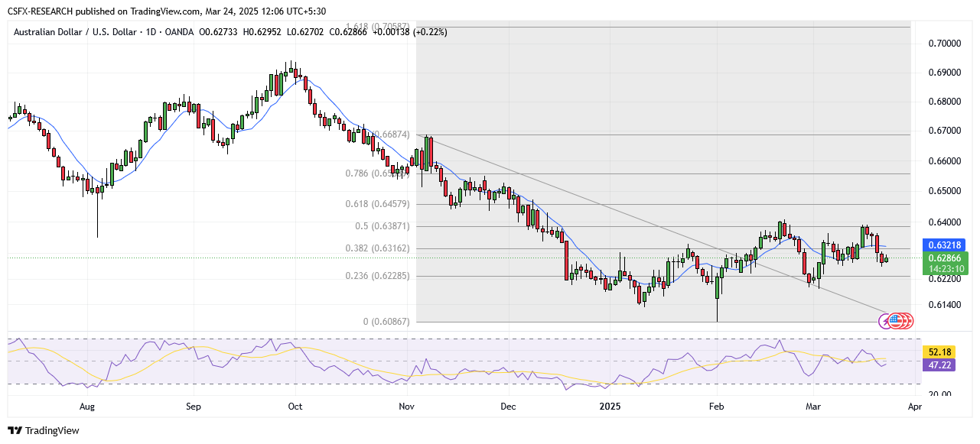
Task: Click the open value O0.62733
Action: click(x=220, y=32)
